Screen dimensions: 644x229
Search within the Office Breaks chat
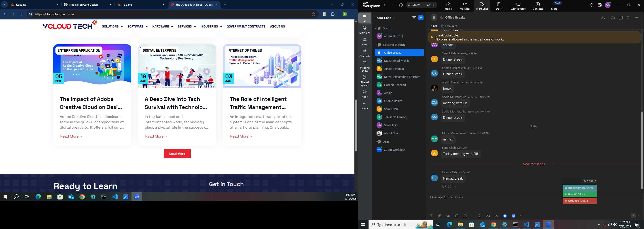pyautogui.click(x=628, y=18)
